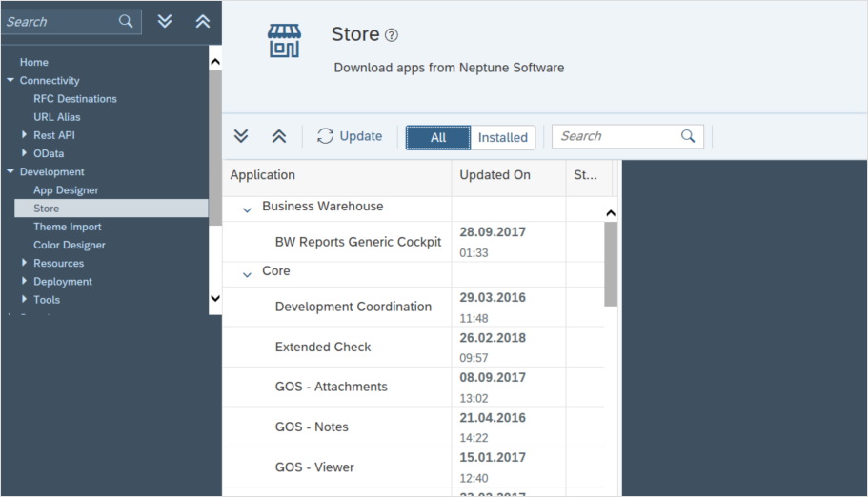Image resolution: width=868 pixels, height=497 pixels.
Task: Click the Update refresh button
Action: tap(350, 136)
